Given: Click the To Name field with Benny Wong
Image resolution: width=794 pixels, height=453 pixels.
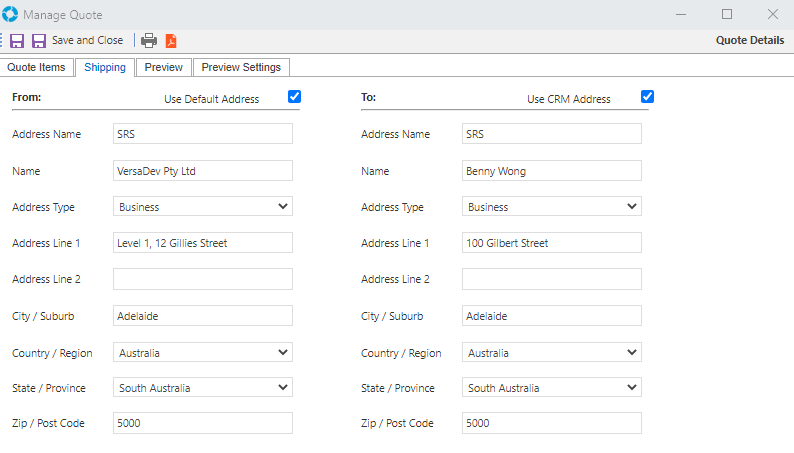Looking at the screenshot, I should [x=552, y=171].
